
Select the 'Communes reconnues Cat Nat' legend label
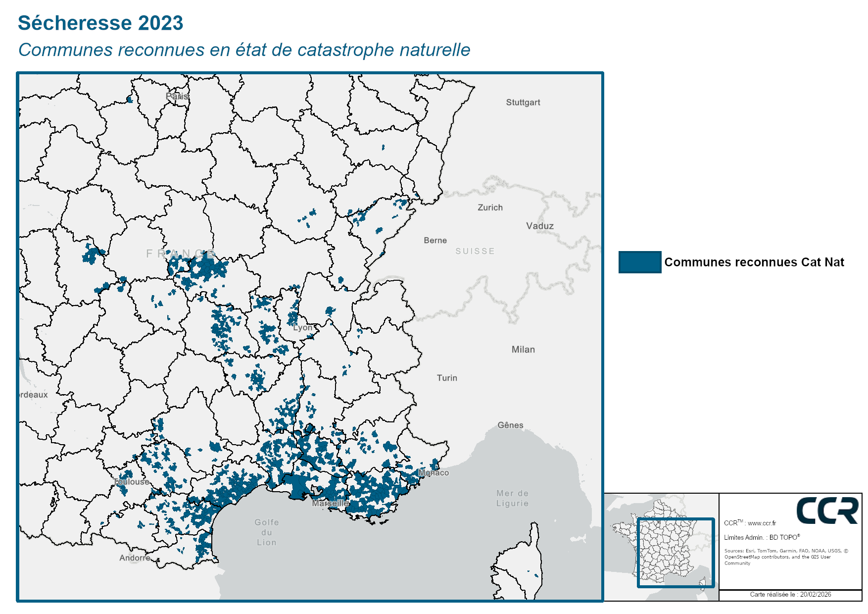[754, 262]
